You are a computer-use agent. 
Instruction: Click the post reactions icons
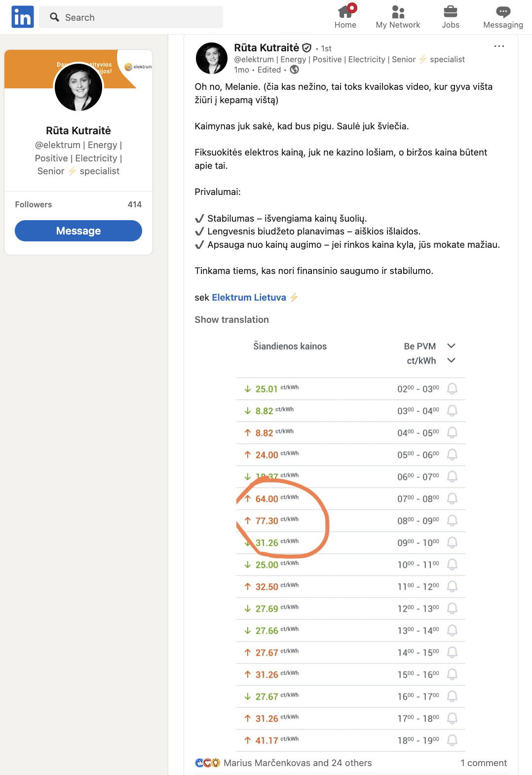coord(207,763)
